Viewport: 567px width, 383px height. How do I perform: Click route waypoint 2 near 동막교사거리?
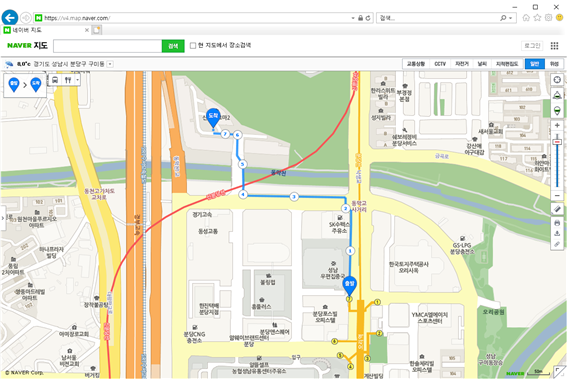pos(345,209)
